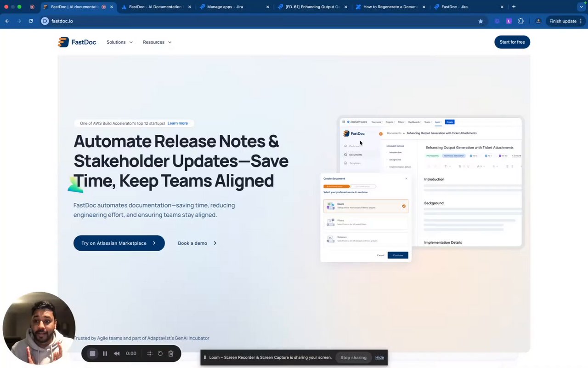Open the Chrome three-dot menu
This screenshot has height=368, width=588.
tap(581, 21)
